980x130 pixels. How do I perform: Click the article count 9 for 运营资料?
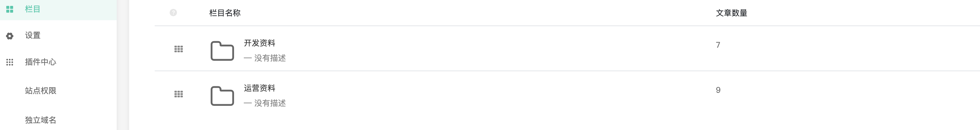718,90
